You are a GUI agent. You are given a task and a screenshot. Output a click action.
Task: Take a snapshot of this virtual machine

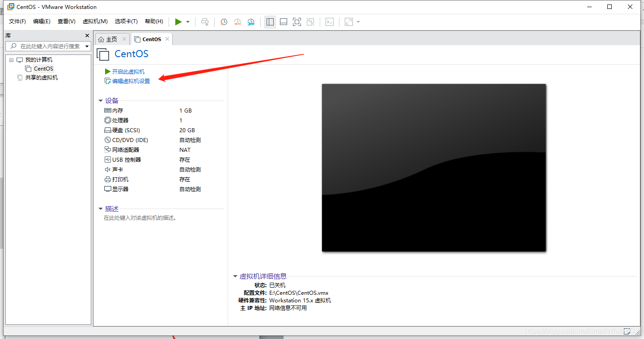(x=224, y=22)
